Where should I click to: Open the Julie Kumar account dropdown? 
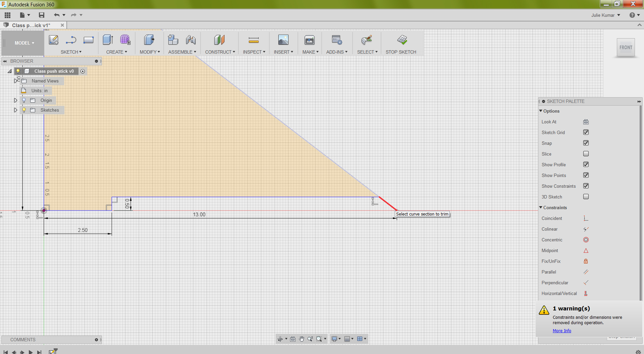pos(606,15)
